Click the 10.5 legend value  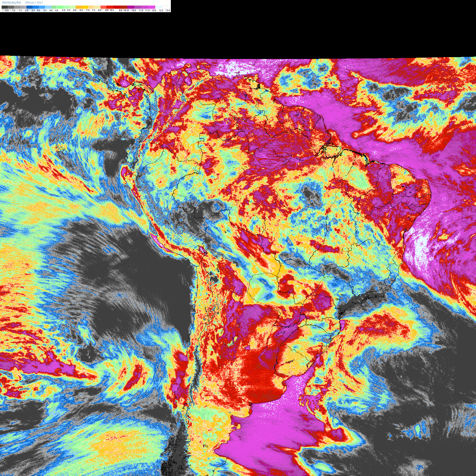tap(134, 10)
